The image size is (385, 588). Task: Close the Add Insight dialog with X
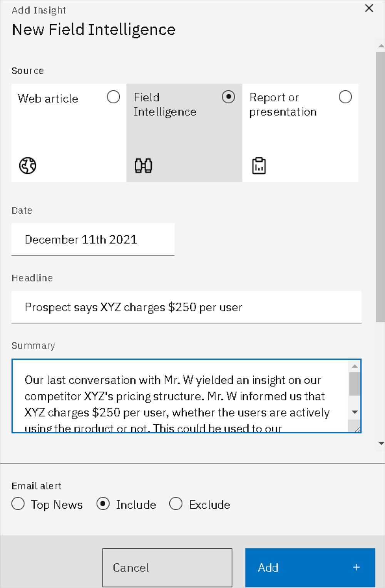tap(369, 8)
